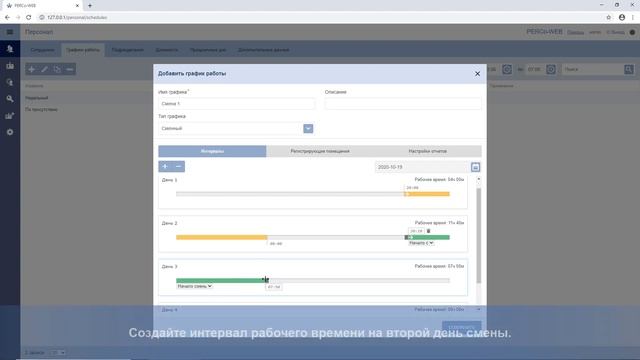Click the minus button to remove an interval day
Viewport: 640px width, 360px height.
[178, 167]
